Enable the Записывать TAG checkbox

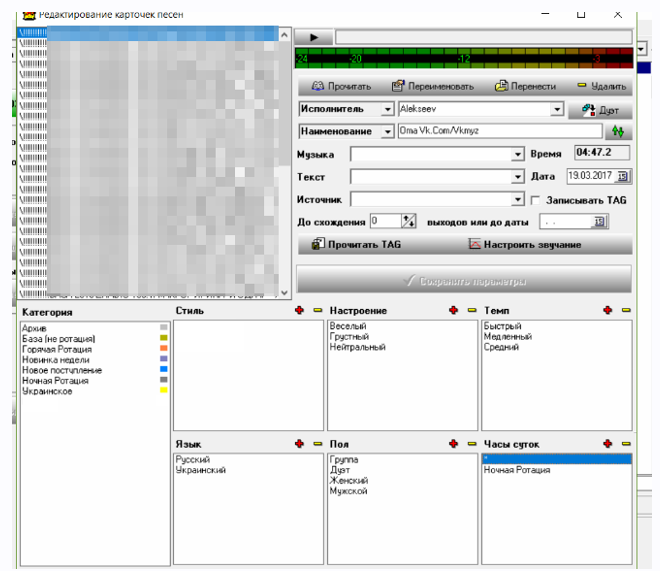pos(535,201)
